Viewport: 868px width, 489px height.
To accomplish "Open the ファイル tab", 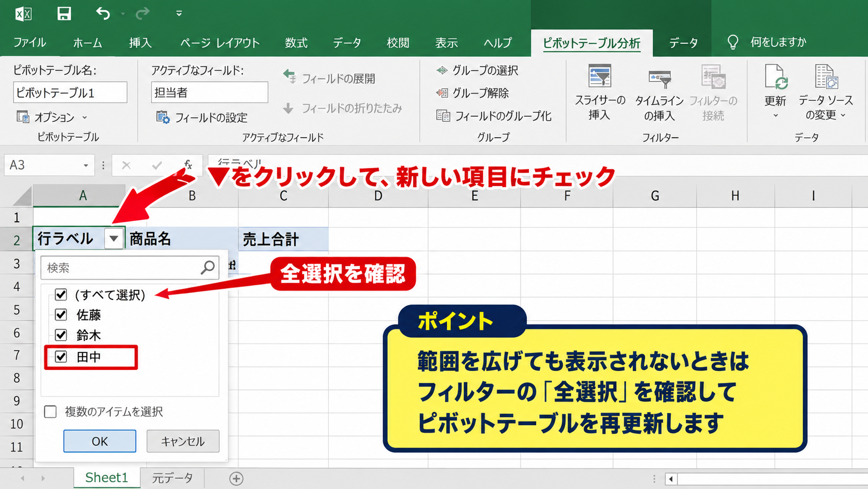I will 30,43.
